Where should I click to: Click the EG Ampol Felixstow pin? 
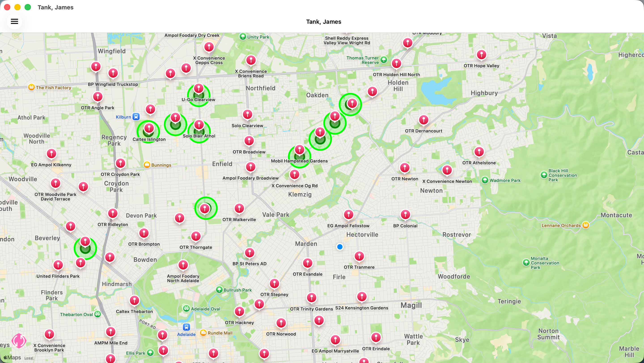(349, 215)
